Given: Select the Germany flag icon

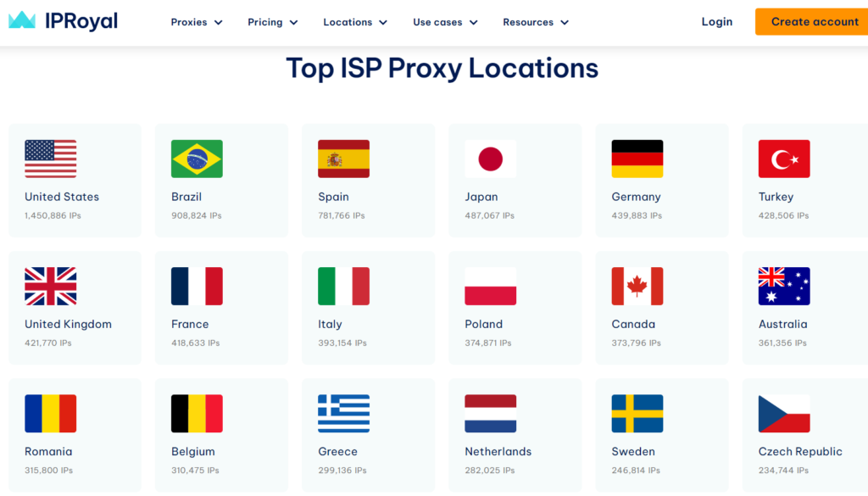Looking at the screenshot, I should (x=637, y=159).
